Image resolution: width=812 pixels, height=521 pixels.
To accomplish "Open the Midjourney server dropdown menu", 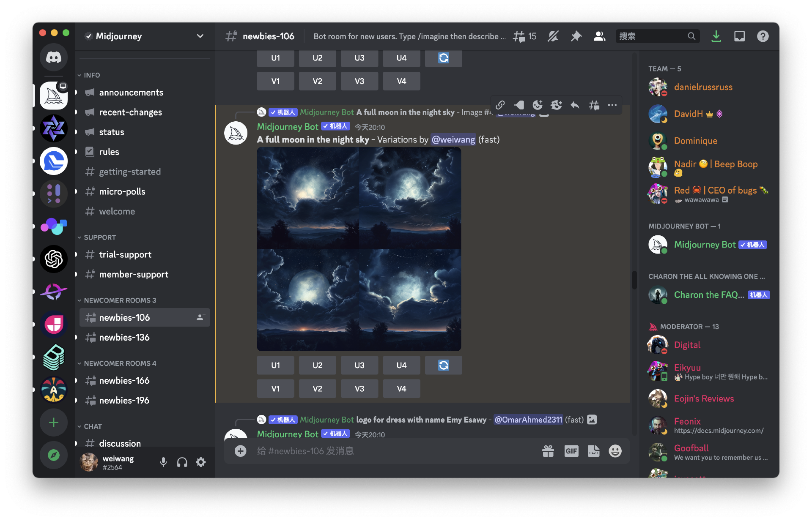I will click(x=200, y=36).
